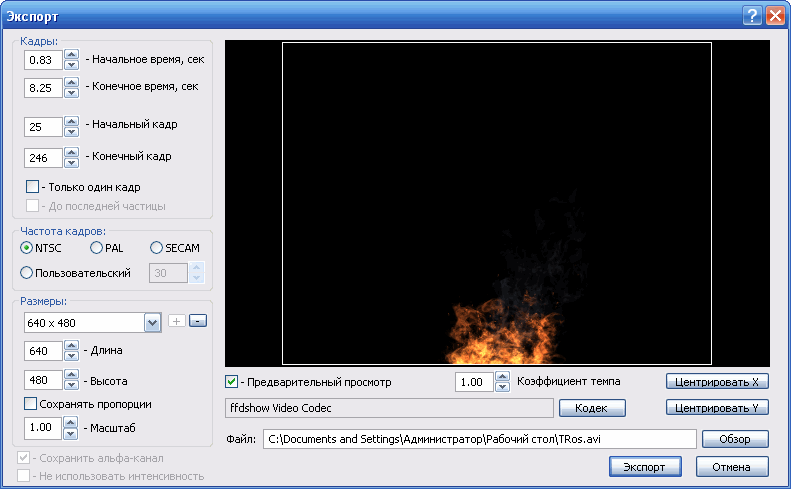This screenshot has height=489, width=791.
Task: Click the fire animation preview area
Action: tap(497, 203)
